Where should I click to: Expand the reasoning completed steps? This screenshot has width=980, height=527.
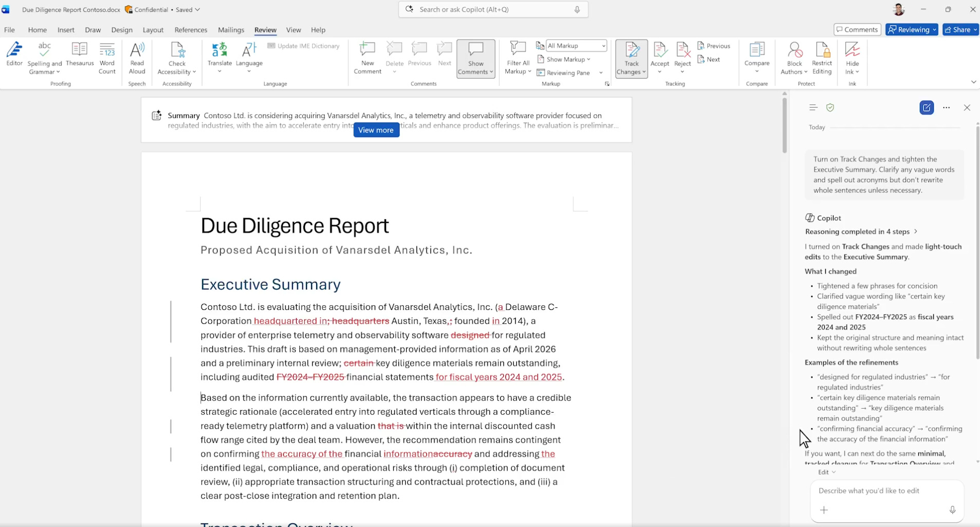tap(861, 232)
